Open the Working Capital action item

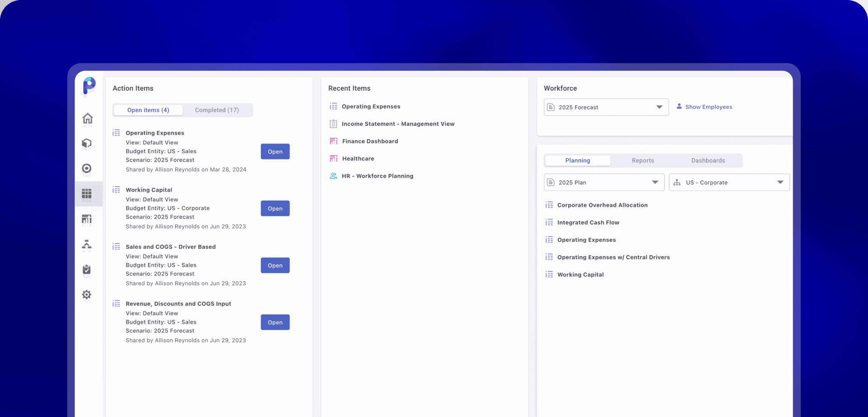(x=275, y=208)
